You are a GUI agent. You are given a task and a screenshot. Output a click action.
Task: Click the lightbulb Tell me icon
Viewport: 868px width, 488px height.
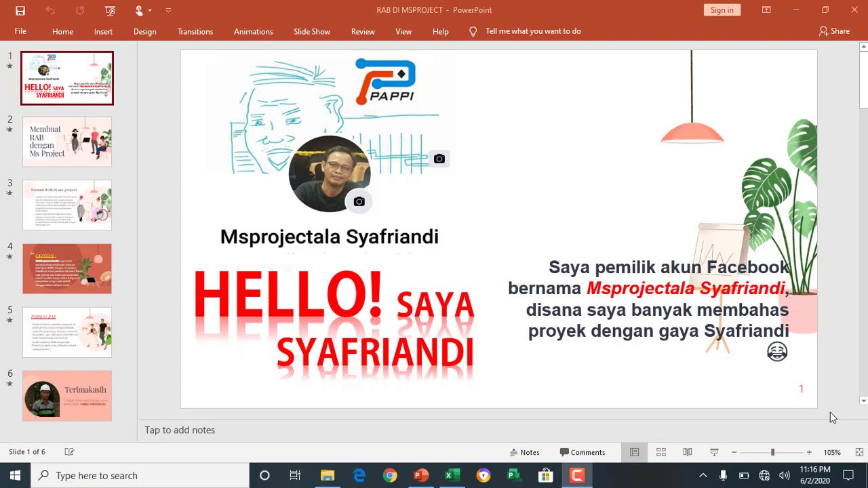point(473,31)
